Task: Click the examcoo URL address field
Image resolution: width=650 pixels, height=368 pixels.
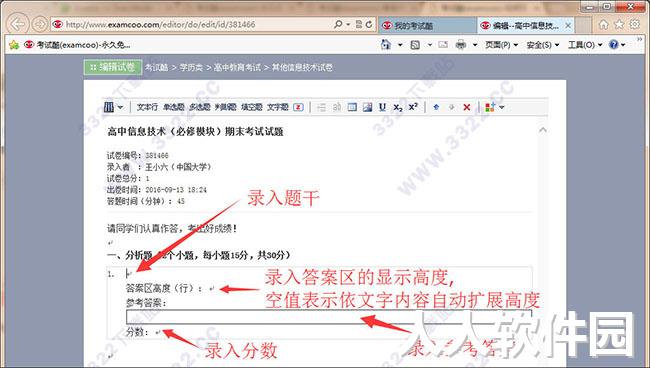Action: 191,24
